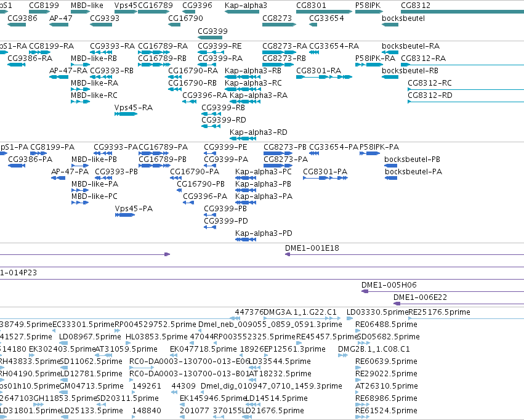Click the AP-47 gene label
This screenshot has height=420, width=524.
tap(61, 18)
